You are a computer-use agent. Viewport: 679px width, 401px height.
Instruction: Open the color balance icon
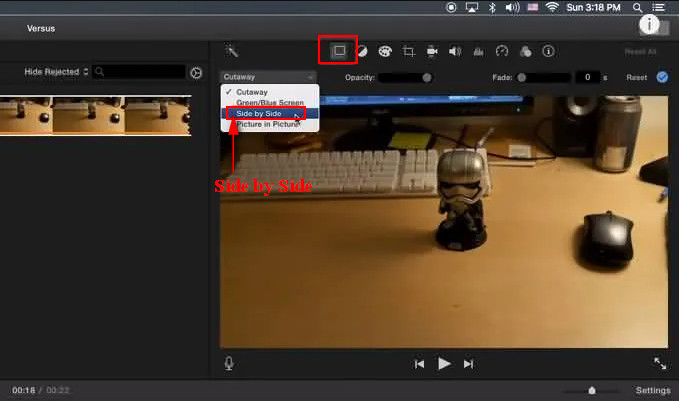click(x=362, y=52)
